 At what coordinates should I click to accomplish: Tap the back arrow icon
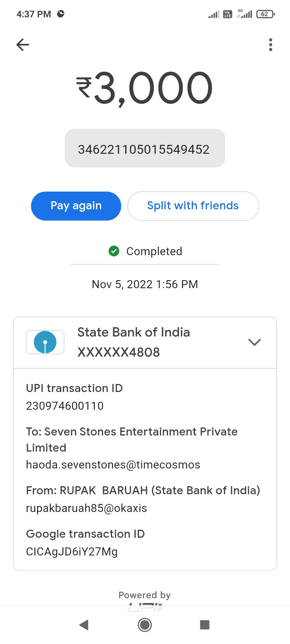pos(23,45)
